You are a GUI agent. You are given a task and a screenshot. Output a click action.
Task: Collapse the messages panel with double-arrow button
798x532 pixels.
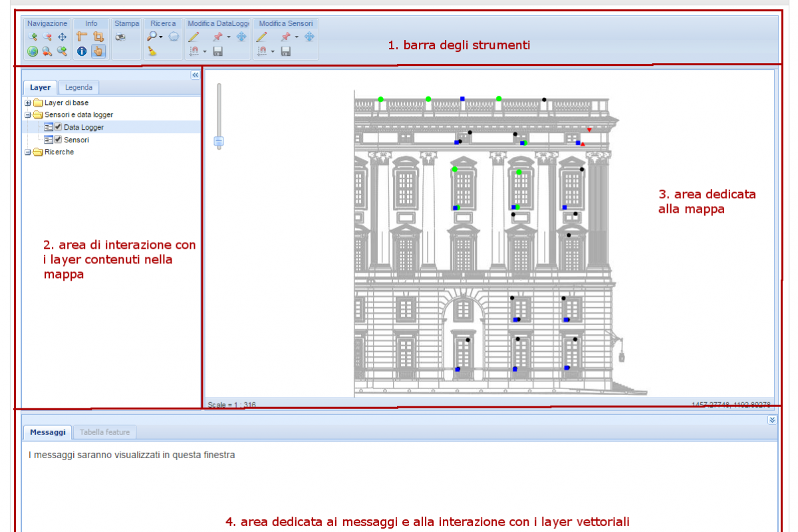[x=772, y=420]
